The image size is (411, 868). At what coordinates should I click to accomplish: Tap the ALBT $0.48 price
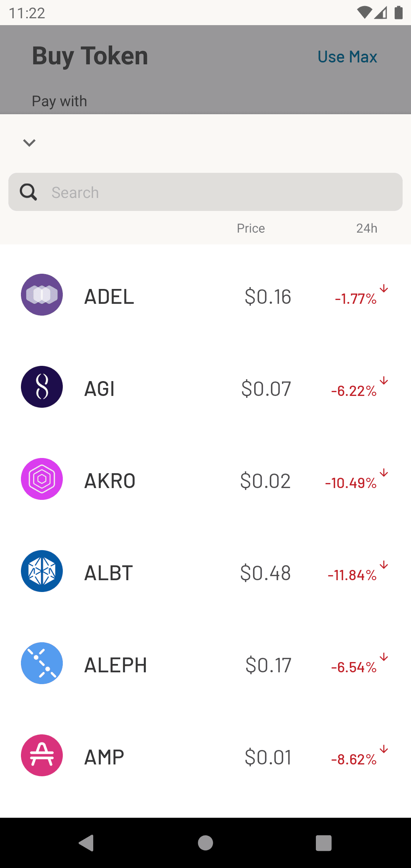tap(266, 573)
